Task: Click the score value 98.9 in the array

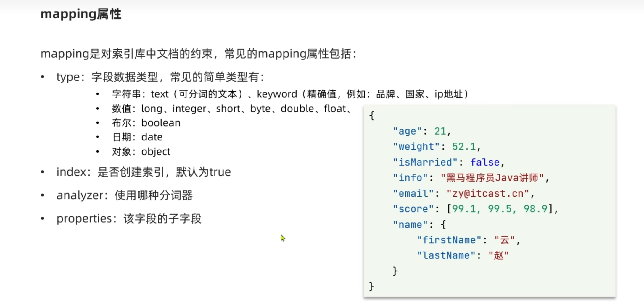Action: click(x=535, y=209)
